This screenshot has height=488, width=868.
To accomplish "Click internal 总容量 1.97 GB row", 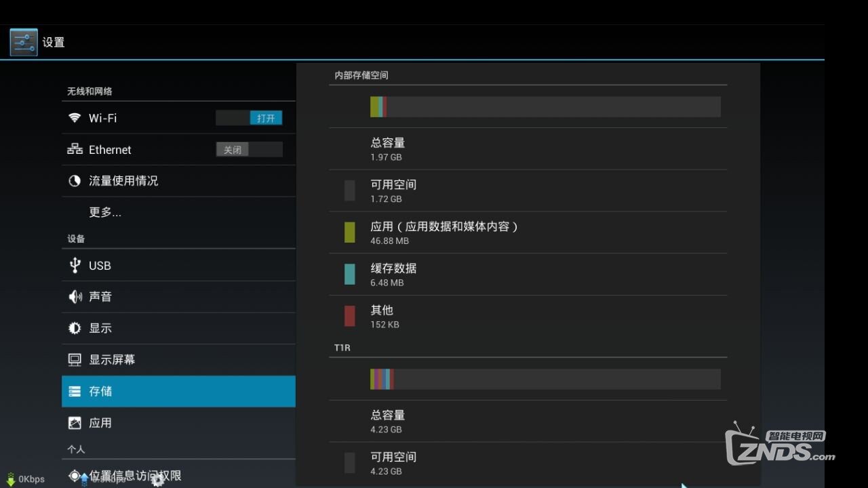I will (x=528, y=149).
